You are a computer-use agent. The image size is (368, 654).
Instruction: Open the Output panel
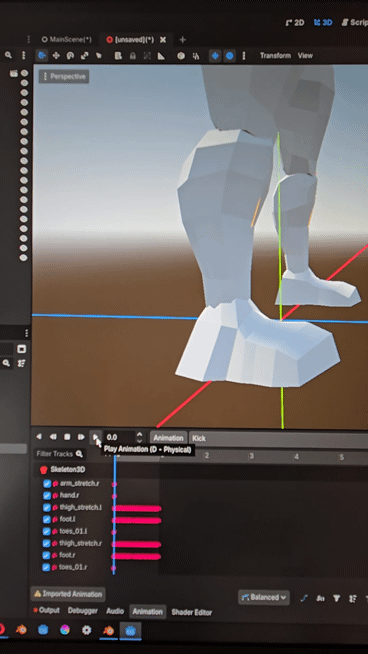[x=46, y=610]
